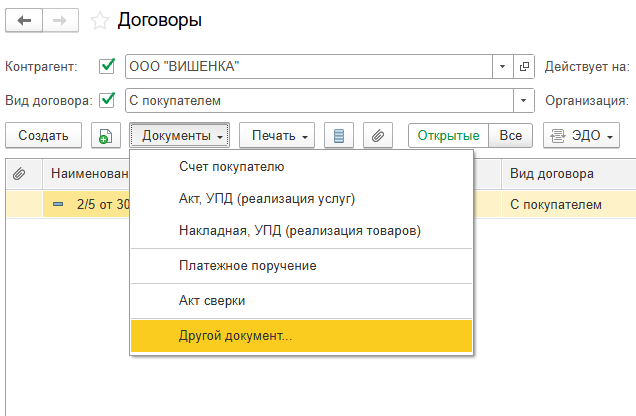636x416 pixels.
Task: Click the ООО "ВИШЕНКА" input field
Action: pyautogui.click(x=309, y=66)
